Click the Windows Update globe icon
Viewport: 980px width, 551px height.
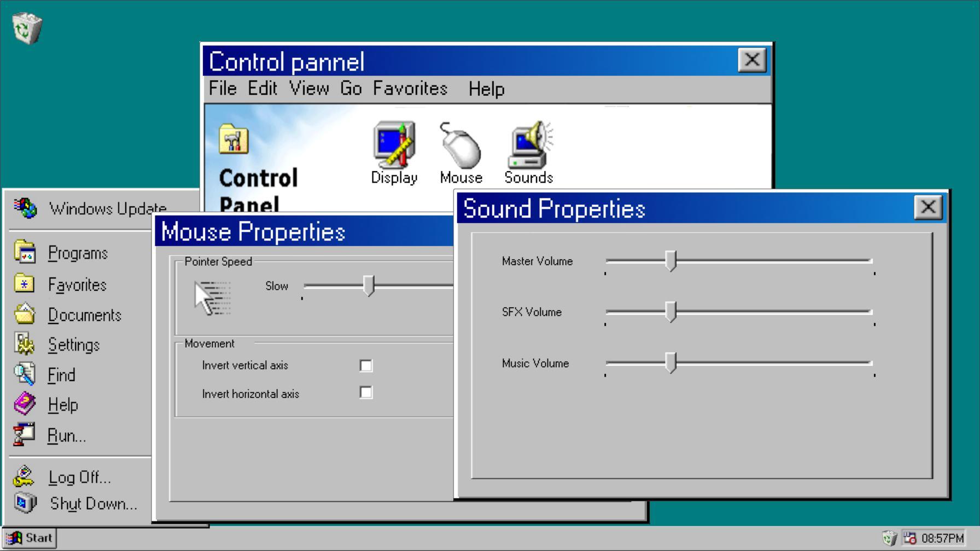[25, 208]
